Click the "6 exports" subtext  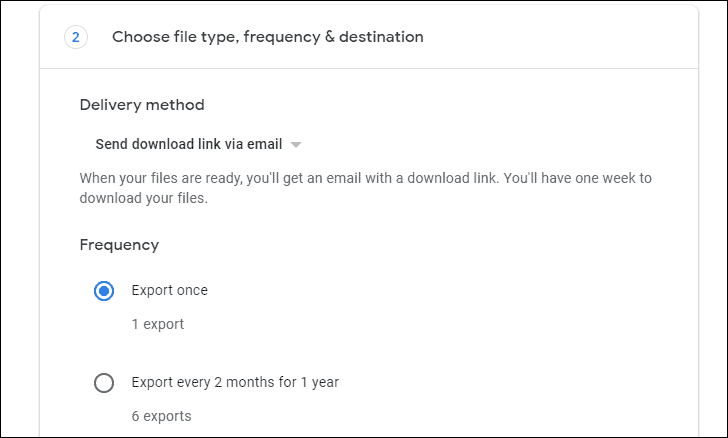pos(161,416)
